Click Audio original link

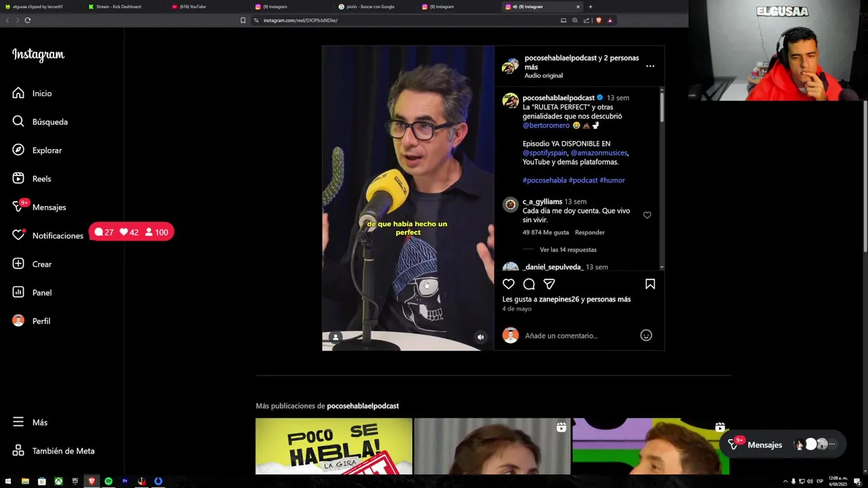[544, 75]
